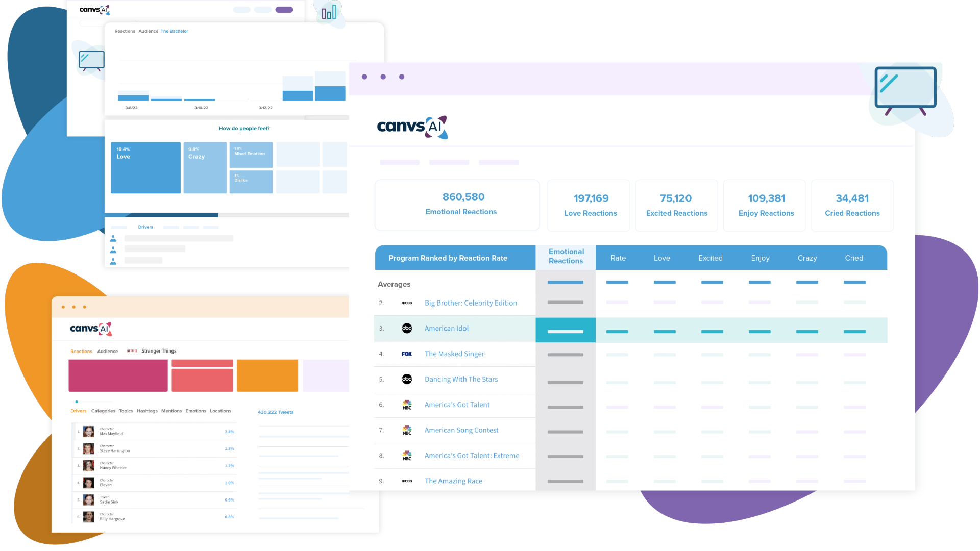Click the bar chart icon at top
The image size is (980, 551).
(329, 12)
